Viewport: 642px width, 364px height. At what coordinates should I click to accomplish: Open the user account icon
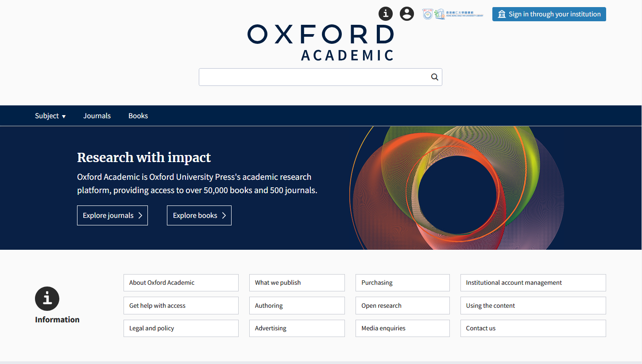407,14
